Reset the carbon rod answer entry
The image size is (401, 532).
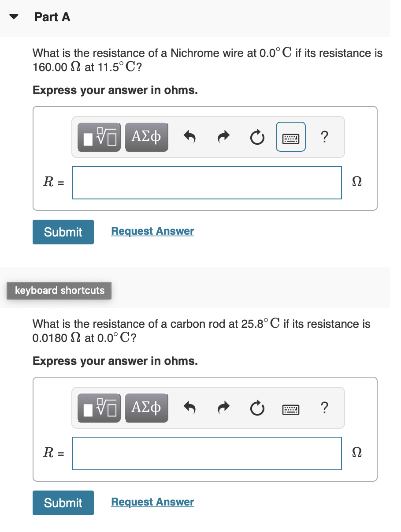click(256, 408)
